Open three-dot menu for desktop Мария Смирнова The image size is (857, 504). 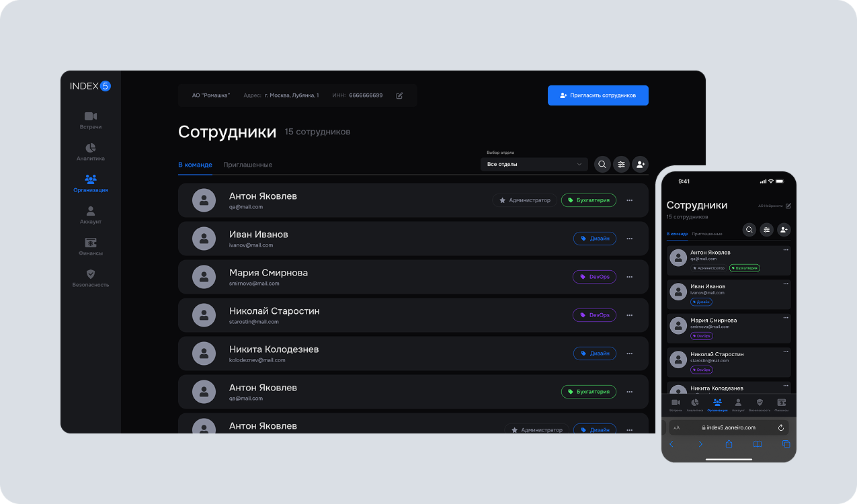pos(630,277)
